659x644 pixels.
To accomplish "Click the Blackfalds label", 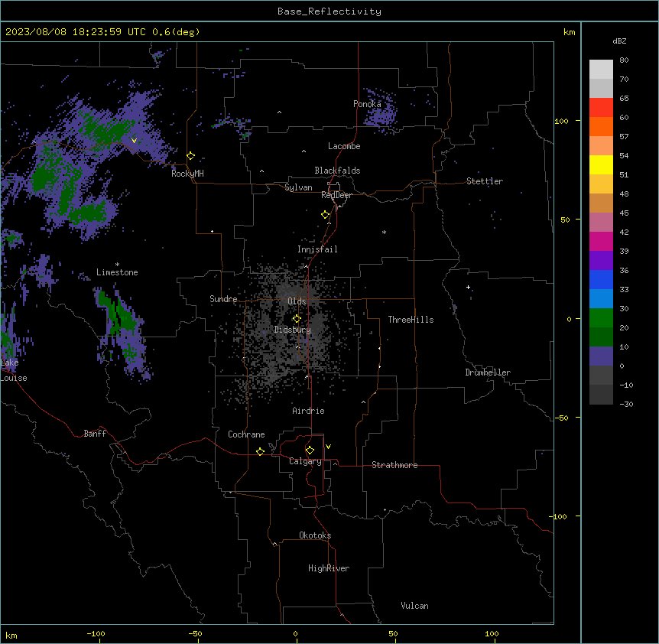I will point(337,171).
